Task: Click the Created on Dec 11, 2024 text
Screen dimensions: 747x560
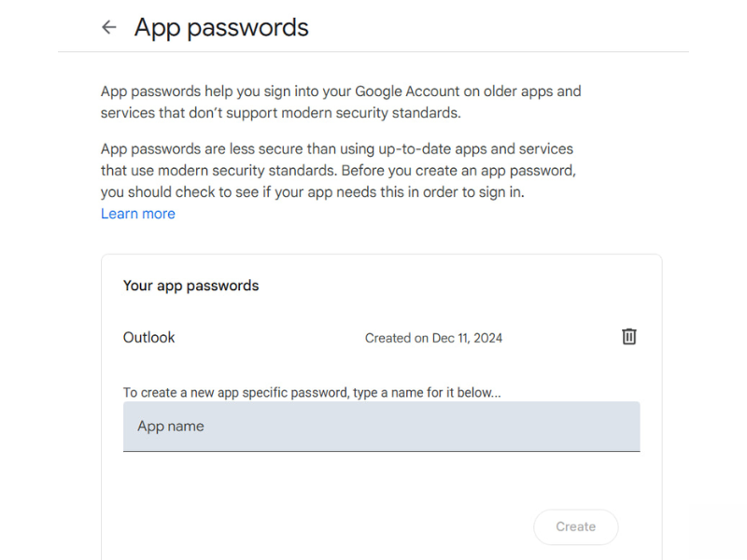Action: pyautogui.click(x=433, y=338)
